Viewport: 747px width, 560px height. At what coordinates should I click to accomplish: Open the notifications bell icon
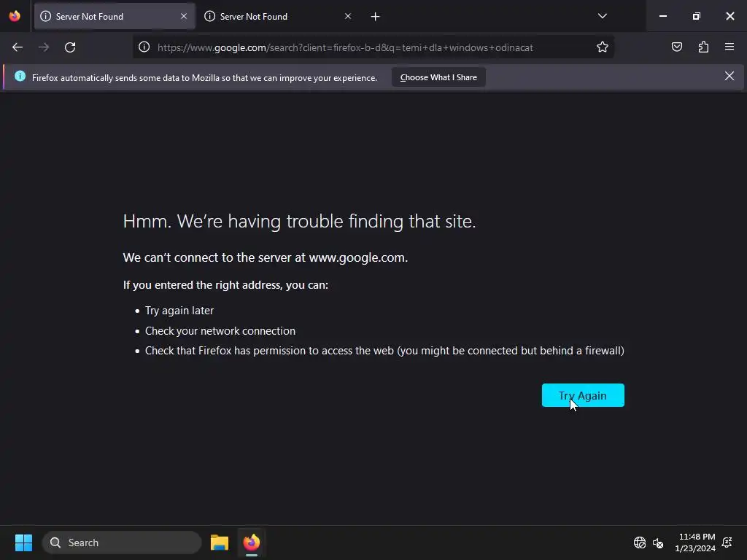click(727, 542)
